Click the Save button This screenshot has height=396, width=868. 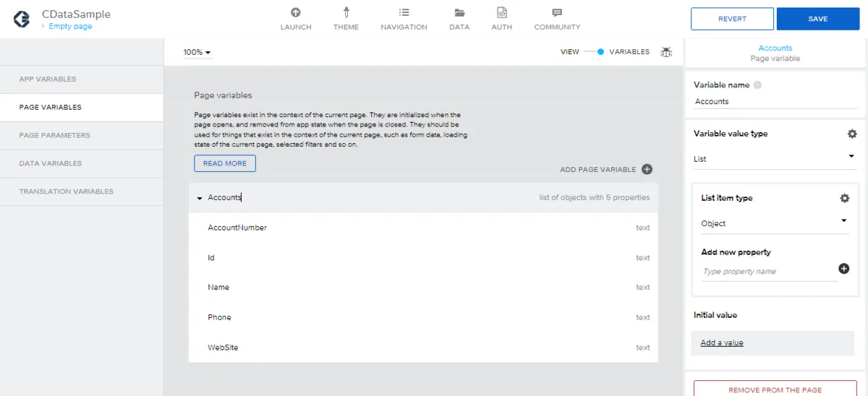(817, 19)
